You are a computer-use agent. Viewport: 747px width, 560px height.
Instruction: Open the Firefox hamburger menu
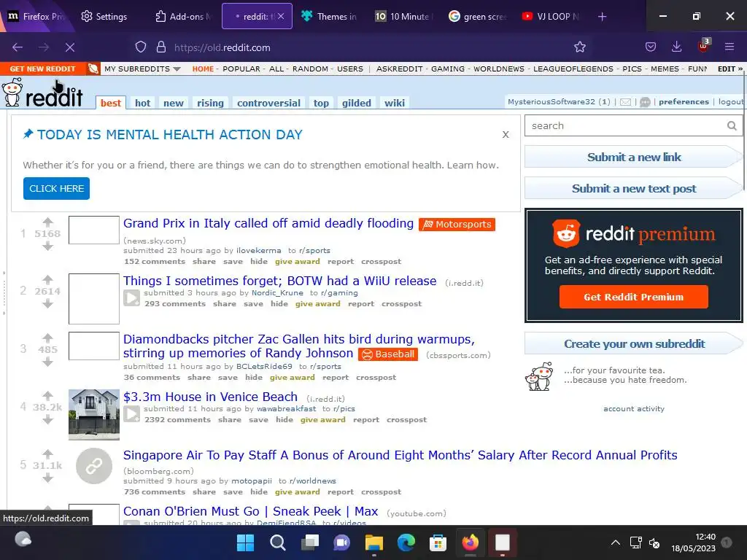click(729, 47)
